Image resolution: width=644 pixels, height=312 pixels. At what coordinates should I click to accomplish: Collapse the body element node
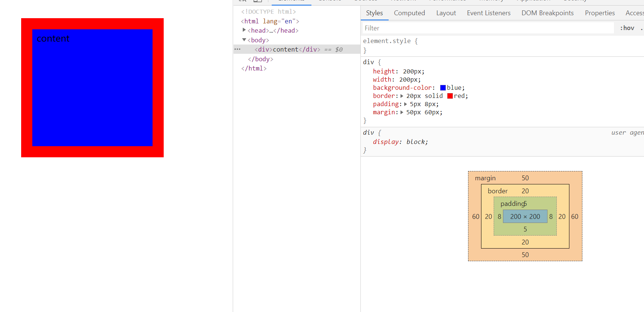tap(244, 40)
